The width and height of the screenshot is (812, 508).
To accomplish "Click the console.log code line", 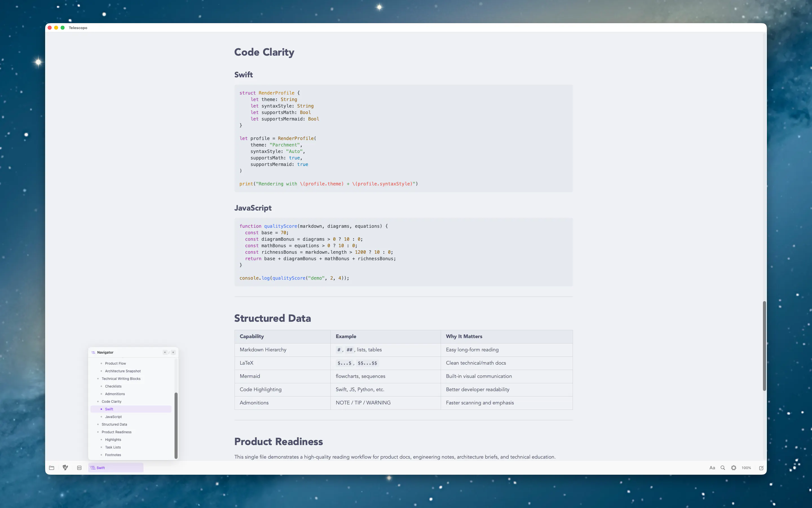I will point(294,278).
